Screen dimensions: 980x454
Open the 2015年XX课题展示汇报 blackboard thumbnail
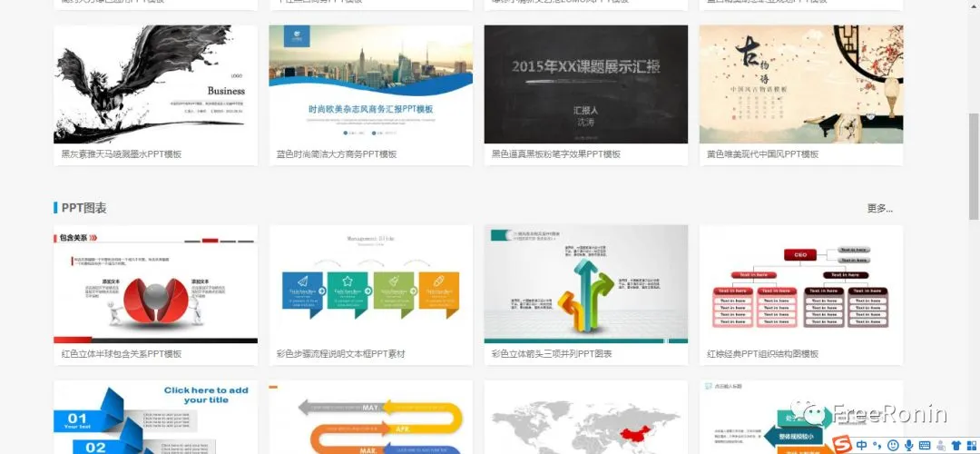tap(585, 84)
